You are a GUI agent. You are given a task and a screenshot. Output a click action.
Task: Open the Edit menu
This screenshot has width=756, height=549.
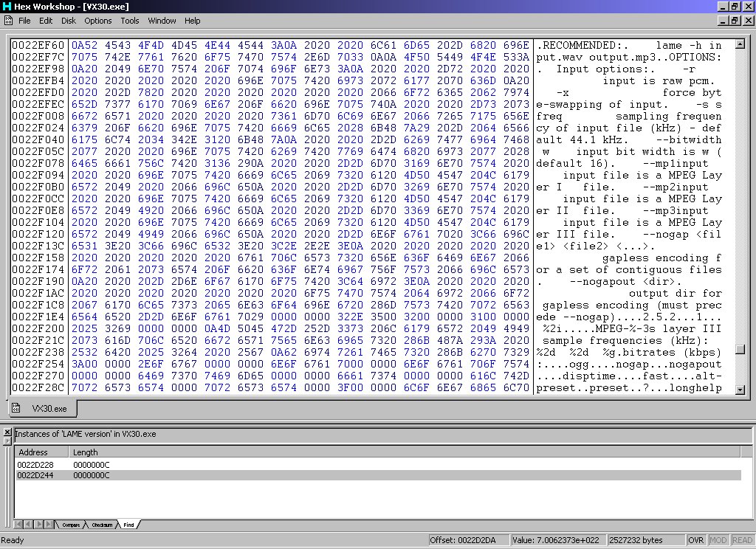(x=46, y=21)
